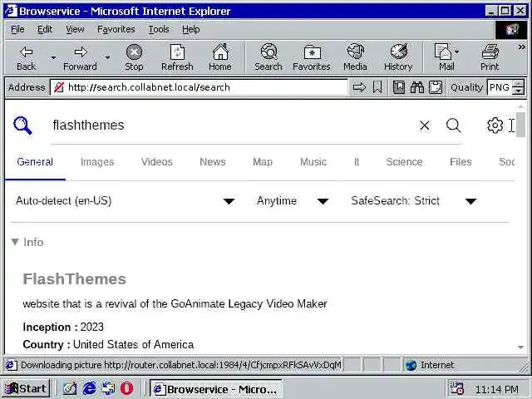This screenshot has width=532, height=399.
Task: Stop page loading with the Stop button
Action: tap(134, 57)
